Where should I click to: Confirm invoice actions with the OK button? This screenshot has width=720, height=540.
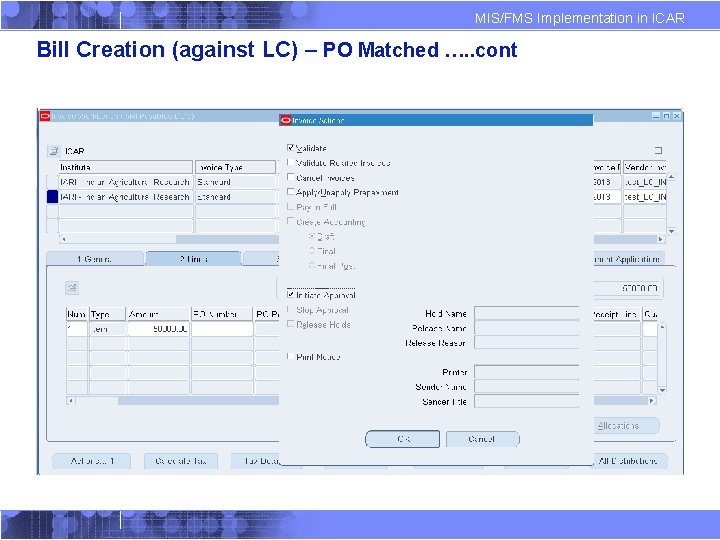click(x=403, y=439)
